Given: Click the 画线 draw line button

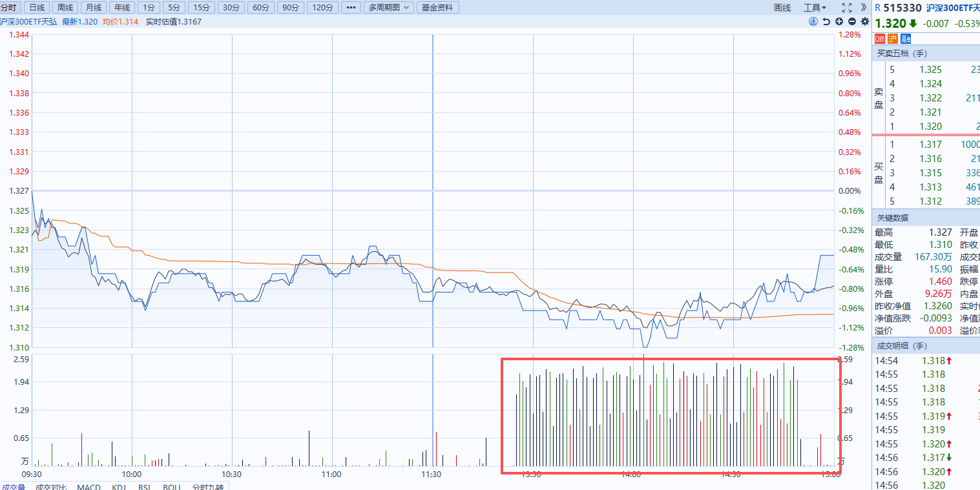Looking at the screenshot, I should pos(782,8).
